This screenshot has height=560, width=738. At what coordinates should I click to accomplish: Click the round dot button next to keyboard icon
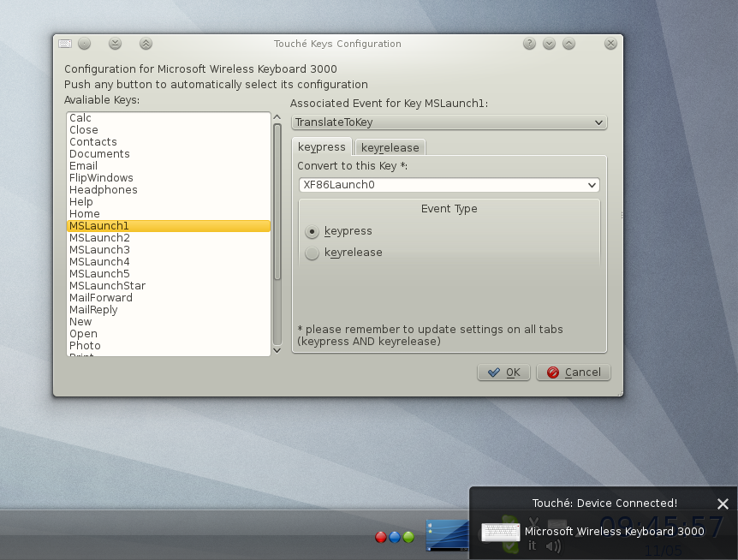(x=84, y=44)
